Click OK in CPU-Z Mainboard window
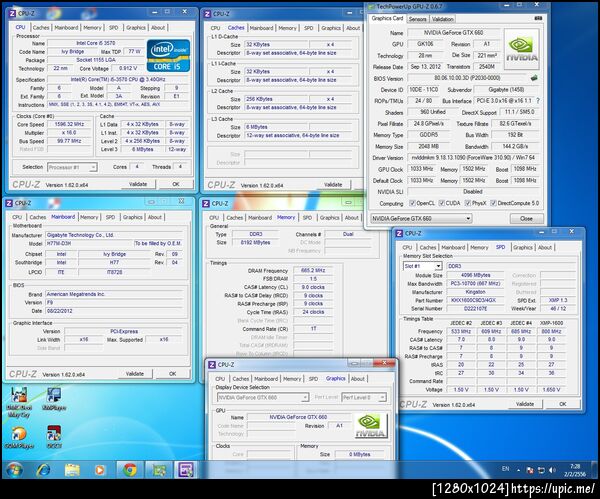The width and height of the screenshot is (600, 499). [173, 373]
